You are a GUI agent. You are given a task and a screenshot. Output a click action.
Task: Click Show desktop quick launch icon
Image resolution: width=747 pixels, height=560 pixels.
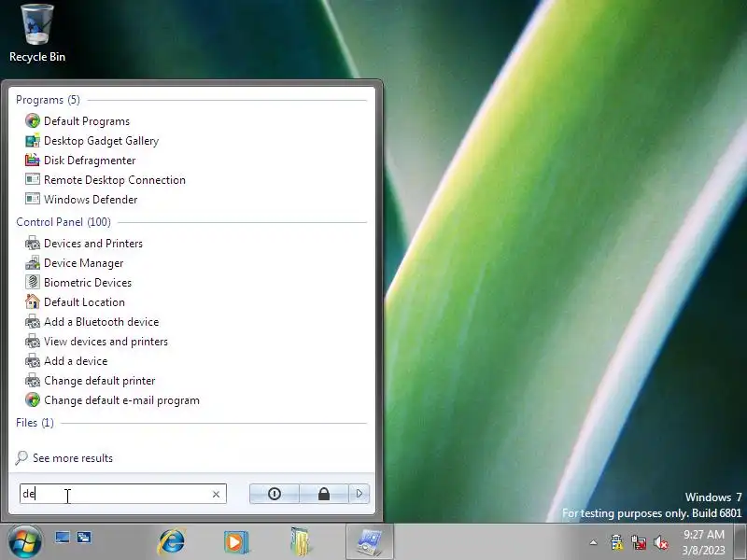pyautogui.click(x=63, y=538)
